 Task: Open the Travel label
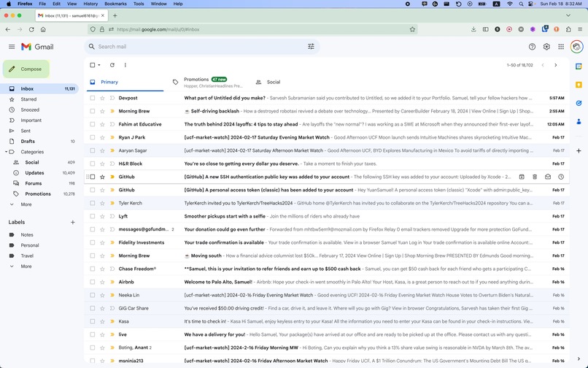27,256
